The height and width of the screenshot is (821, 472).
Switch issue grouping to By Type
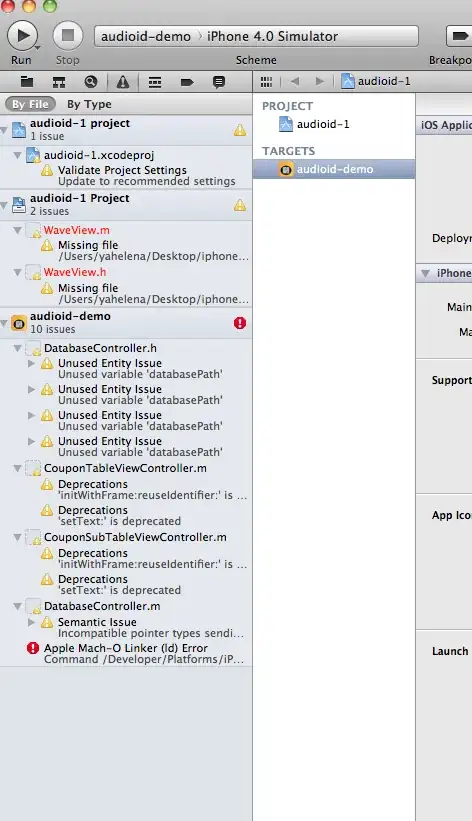pos(89,104)
